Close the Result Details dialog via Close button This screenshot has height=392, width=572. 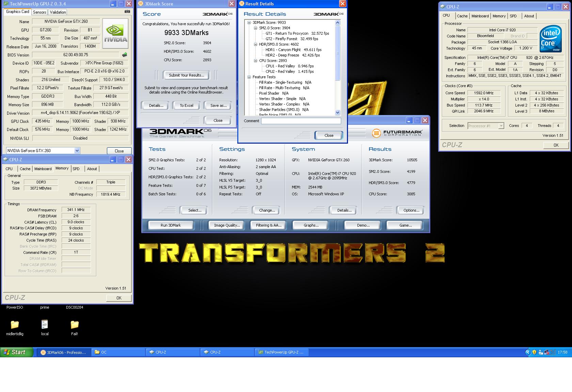(x=329, y=135)
